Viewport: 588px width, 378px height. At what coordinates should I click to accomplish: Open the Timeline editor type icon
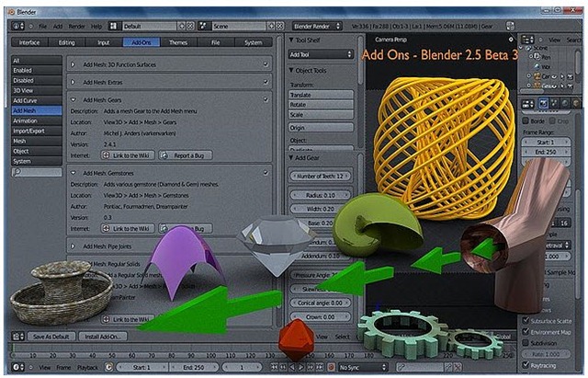tap(17, 367)
